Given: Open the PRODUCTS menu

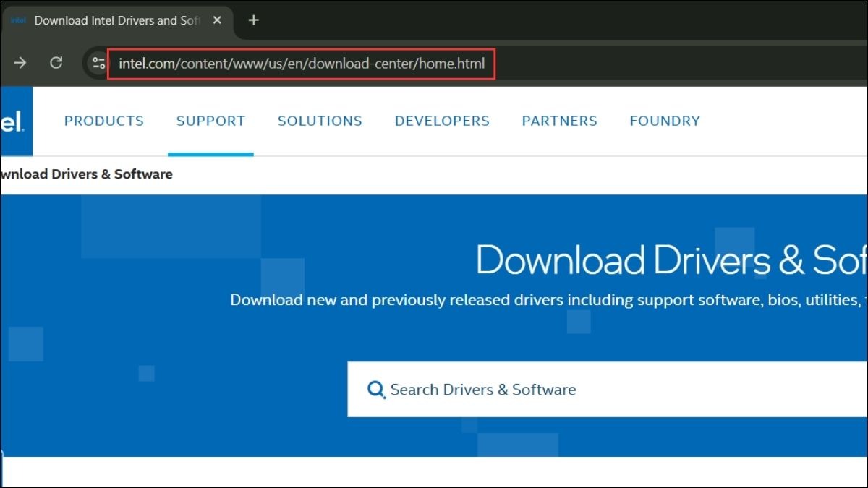Looking at the screenshot, I should point(104,121).
